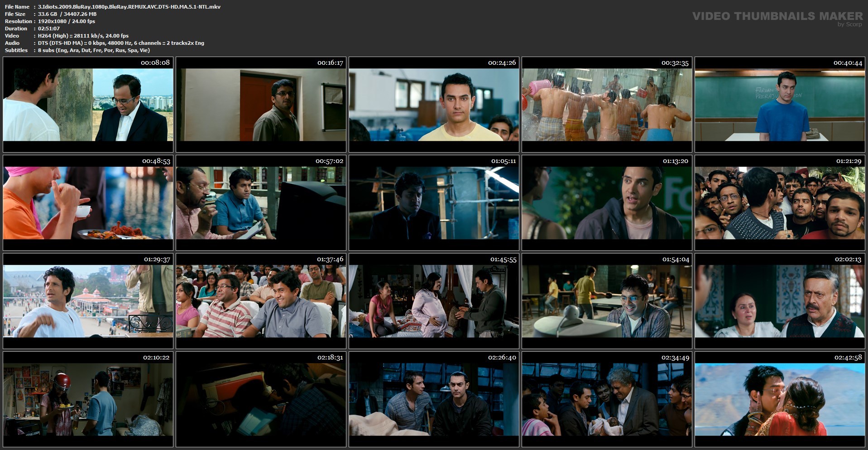
Task: Open the thumbnail at 01:37:46
Action: [x=261, y=301]
